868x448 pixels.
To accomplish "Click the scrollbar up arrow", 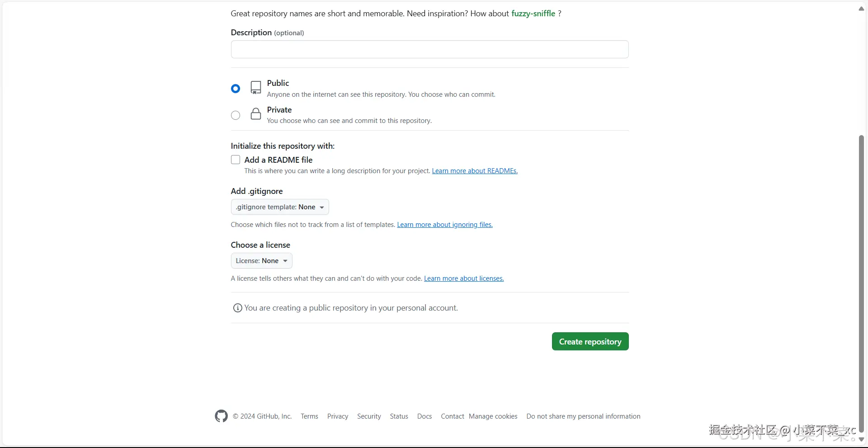I will pyautogui.click(x=861, y=9).
